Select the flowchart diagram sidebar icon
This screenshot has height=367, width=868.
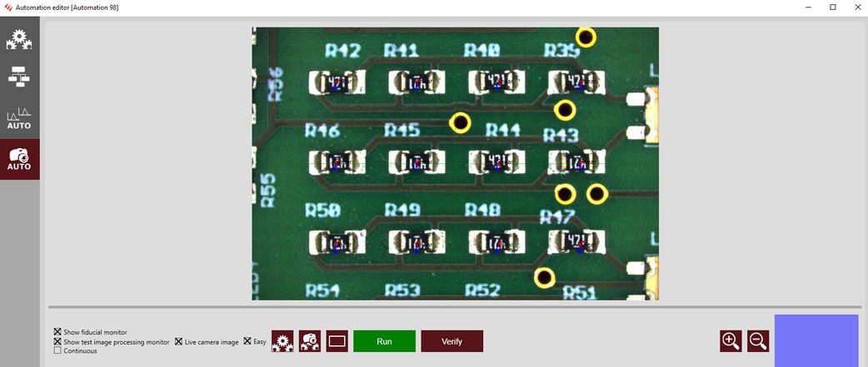click(19, 77)
